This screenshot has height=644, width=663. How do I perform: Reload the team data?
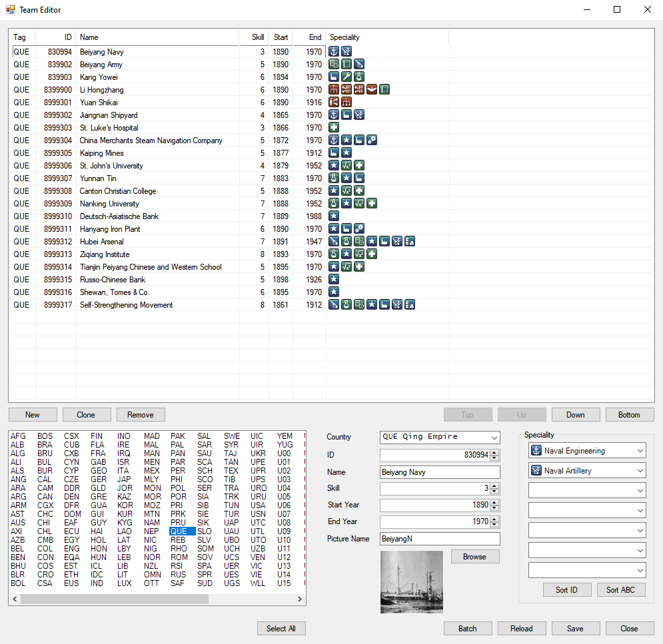(x=522, y=629)
